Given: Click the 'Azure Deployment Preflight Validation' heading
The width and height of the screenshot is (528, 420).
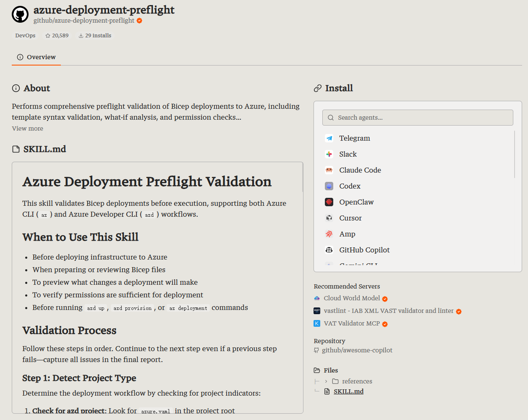Looking at the screenshot, I should pyautogui.click(x=147, y=181).
